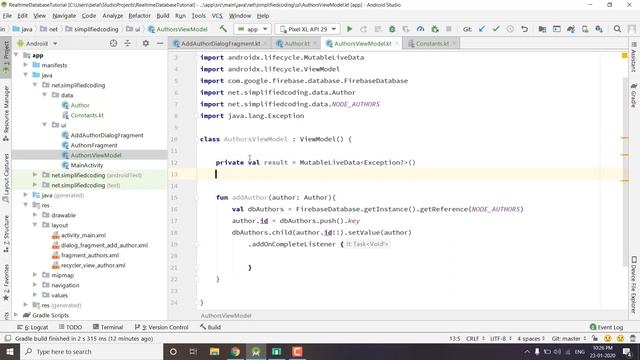Toggle the Structure tool window tab
The width and height of the screenshot is (640, 360).
coord(6,234)
